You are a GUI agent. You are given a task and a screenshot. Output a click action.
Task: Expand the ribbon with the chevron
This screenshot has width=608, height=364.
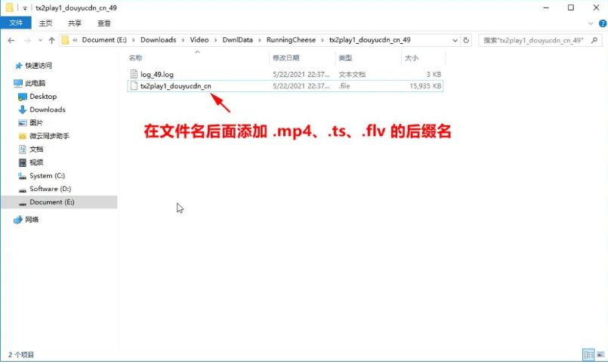(589, 23)
